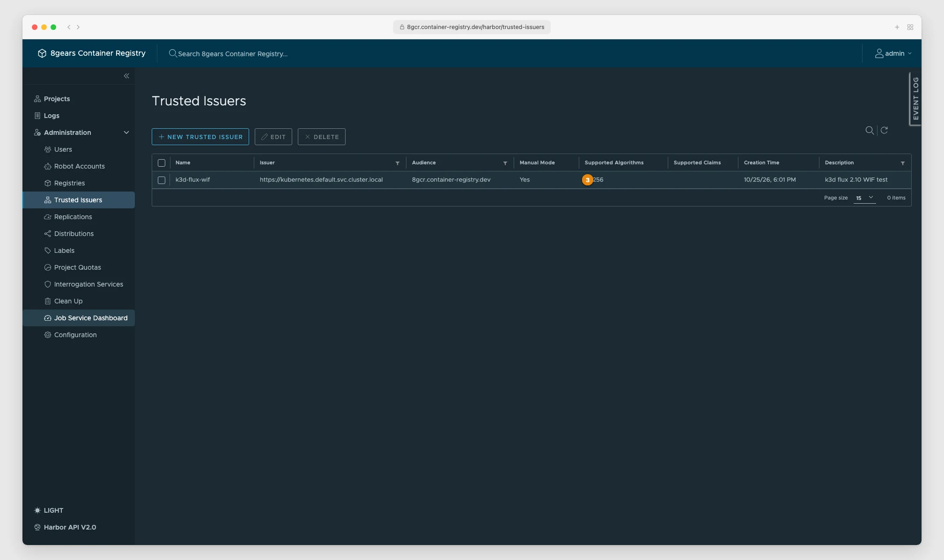Viewport: 944px width, 560px height.
Task: Refresh the trusted issuers list
Action: (x=884, y=130)
